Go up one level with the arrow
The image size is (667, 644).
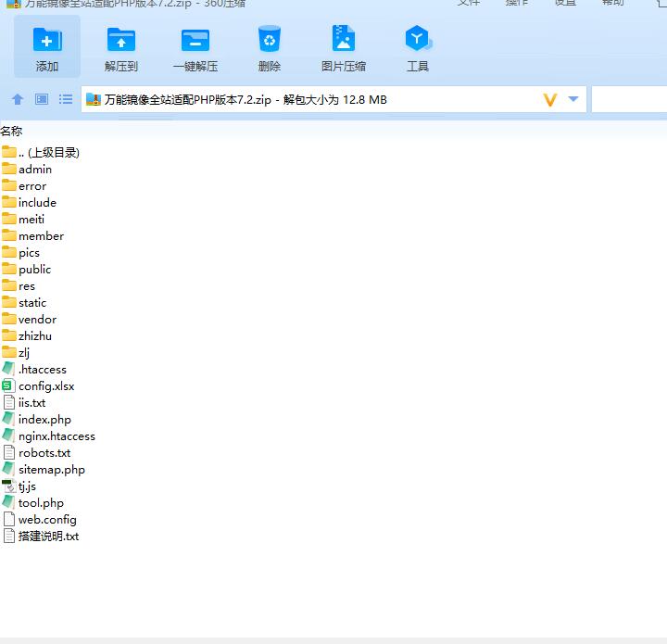click(18, 99)
